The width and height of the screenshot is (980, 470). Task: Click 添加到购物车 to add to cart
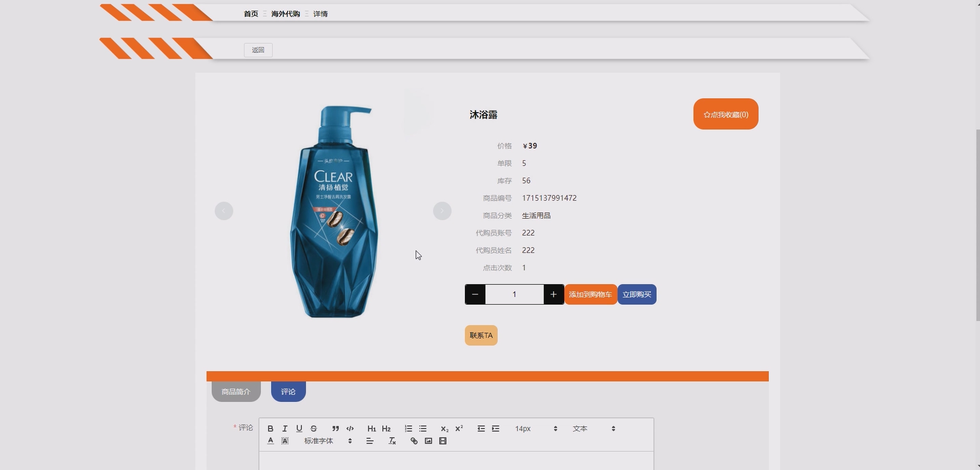[x=590, y=294]
